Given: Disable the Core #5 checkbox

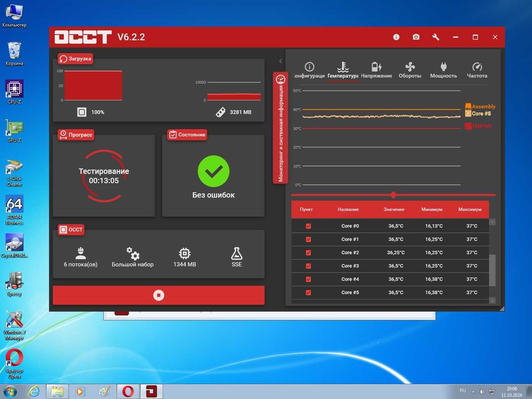Looking at the screenshot, I should tap(308, 293).
